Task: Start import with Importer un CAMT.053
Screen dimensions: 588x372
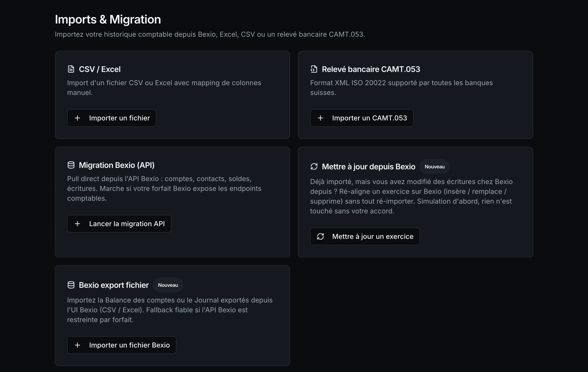Action: pos(362,118)
